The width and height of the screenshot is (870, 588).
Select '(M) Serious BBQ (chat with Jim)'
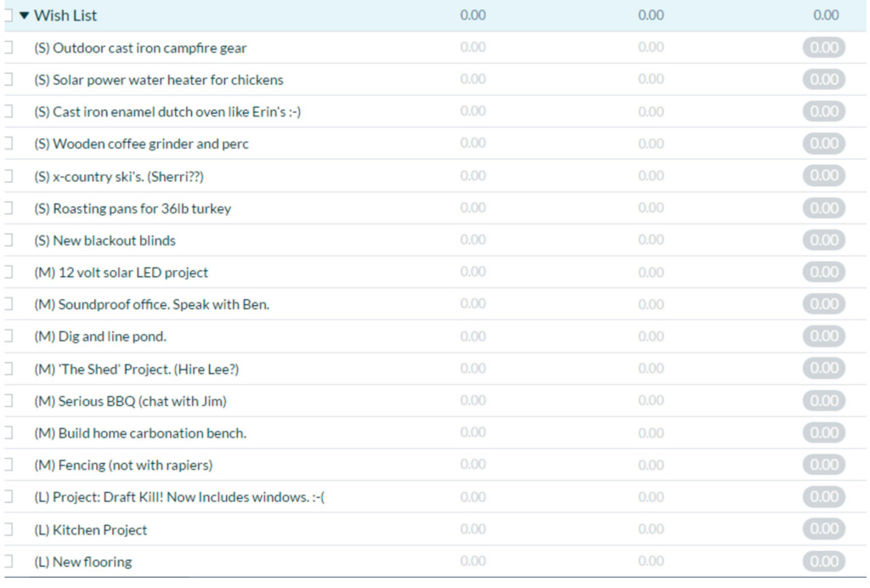coord(130,401)
